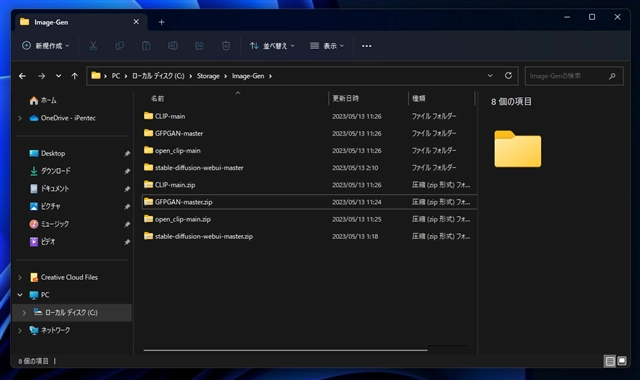Open the 並べ替え sort dropdown
The width and height of the screenshot is (640, 380).
(x=272, y=46)
